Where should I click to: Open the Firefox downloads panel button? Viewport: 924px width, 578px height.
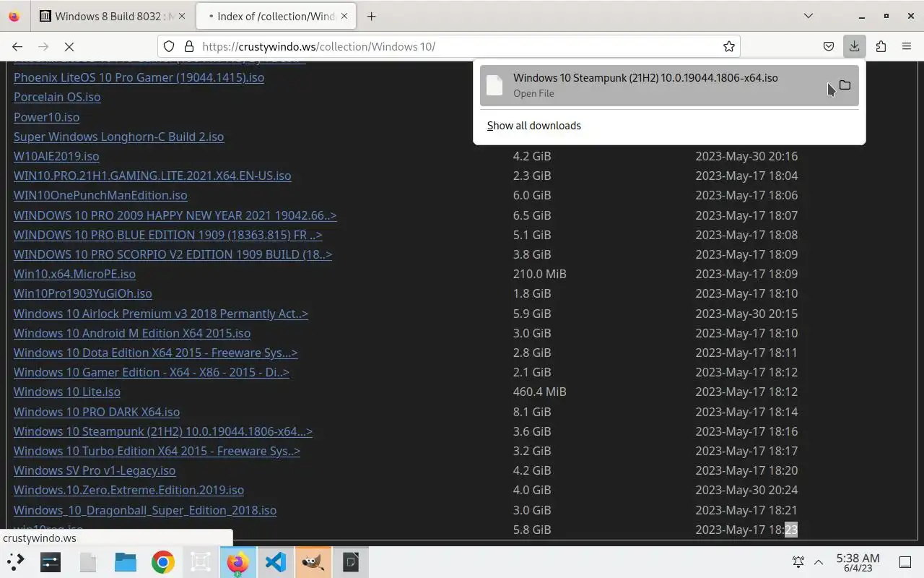[854, 46]
